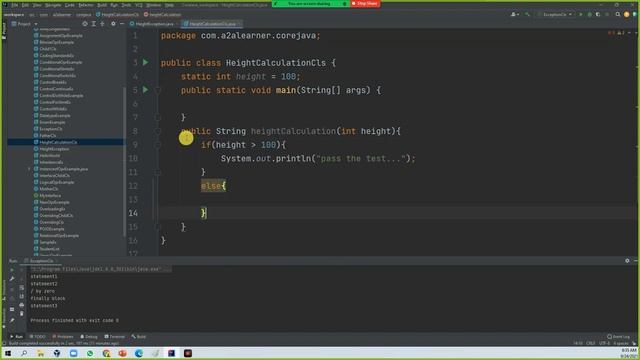Run the HeightCalculationCls class gutter arrow
The width and height of the screenshot is (640, 360).
click(x=146, y=62)
